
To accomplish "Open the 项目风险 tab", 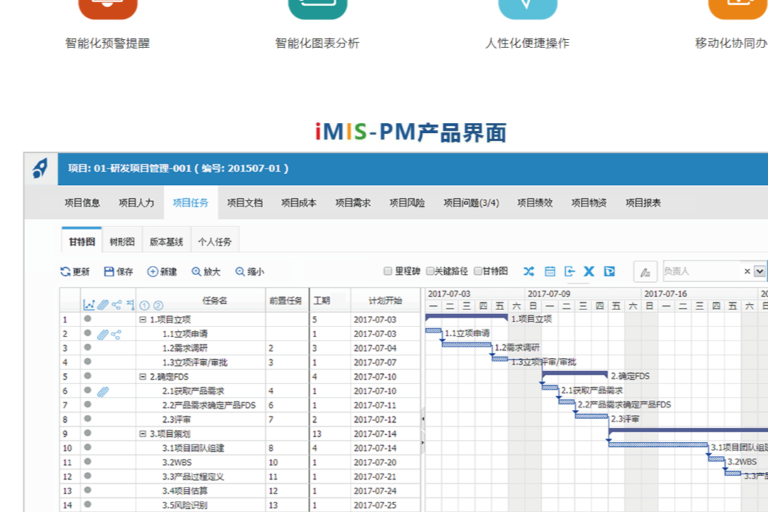I will (x=407, y=202).
